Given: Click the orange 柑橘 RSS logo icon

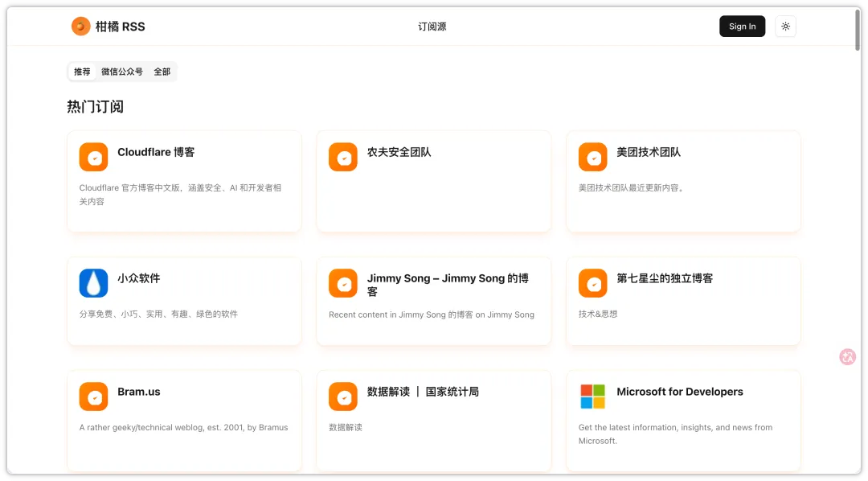Looking at the screenshot, I should pyautogui.click(x=81, y=26).
